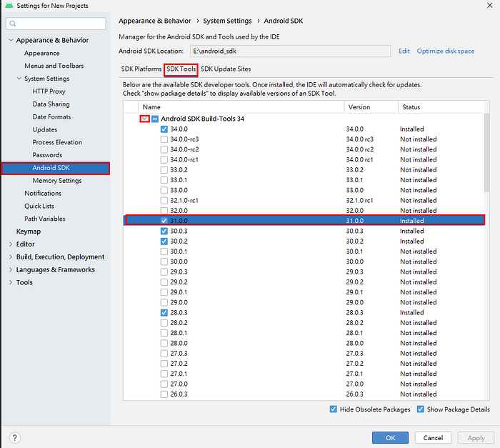Screen dimensions: 500x448
Task: Open Path Variables settings
Action: point(44,219)
